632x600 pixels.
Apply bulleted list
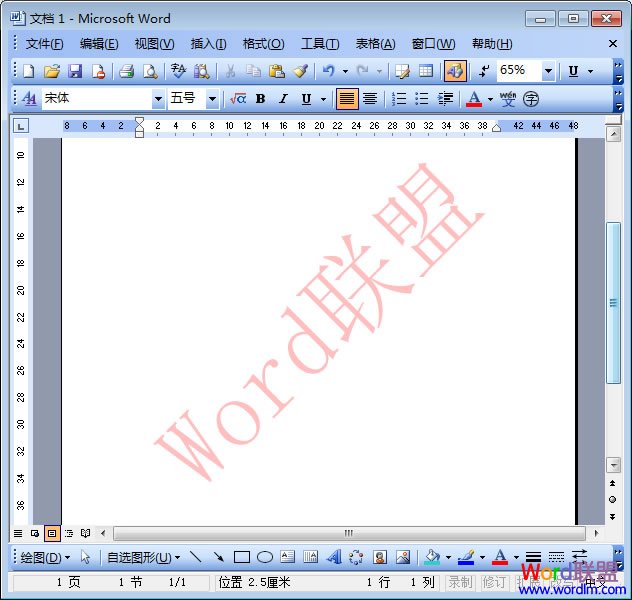tap(422, 99)
